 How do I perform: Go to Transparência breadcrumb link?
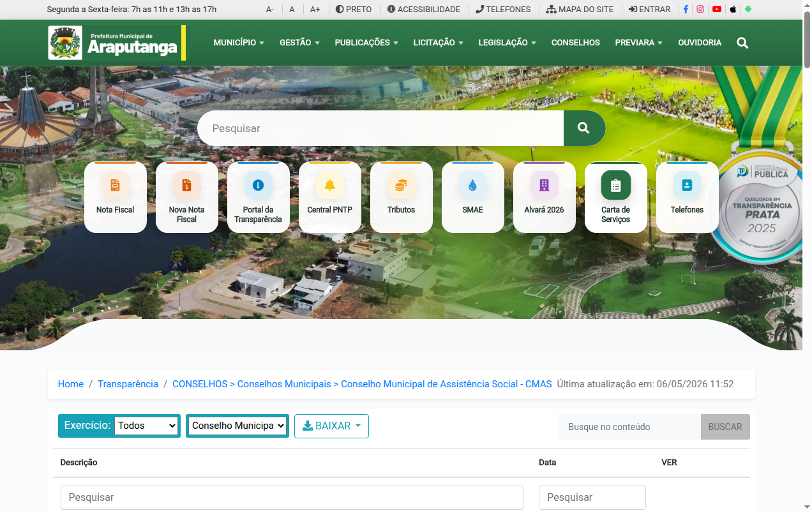(x=128, y=384)
